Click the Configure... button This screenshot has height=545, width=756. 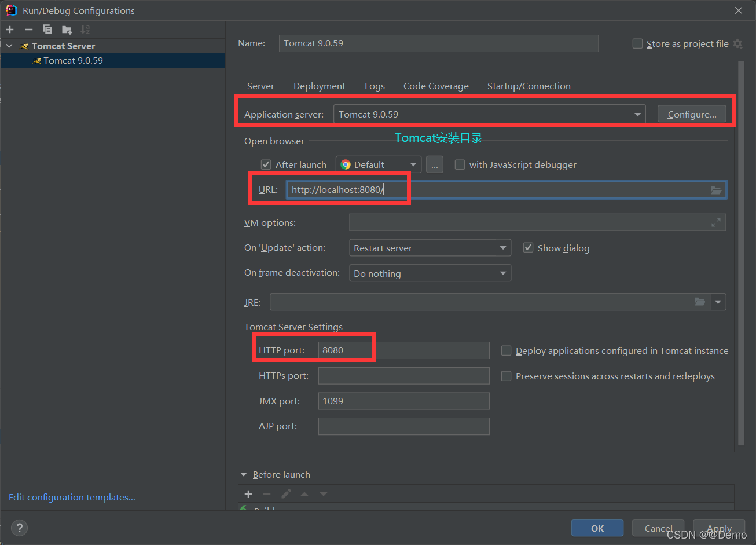(x=692, y=114)
